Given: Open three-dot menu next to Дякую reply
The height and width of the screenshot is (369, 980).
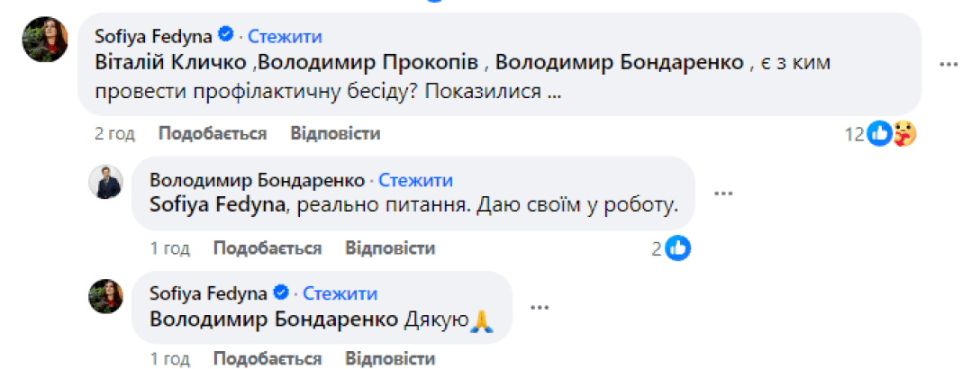Looking at the screenshot, I should coord(539,306).
